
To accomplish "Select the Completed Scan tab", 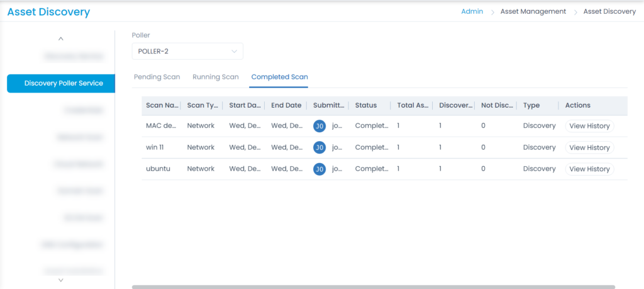I will point(280,77).
